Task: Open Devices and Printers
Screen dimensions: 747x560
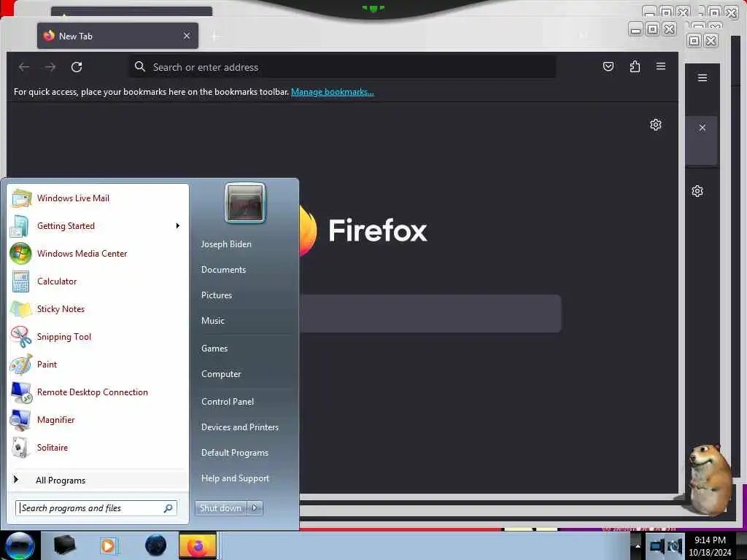Action: click(239, 427)
